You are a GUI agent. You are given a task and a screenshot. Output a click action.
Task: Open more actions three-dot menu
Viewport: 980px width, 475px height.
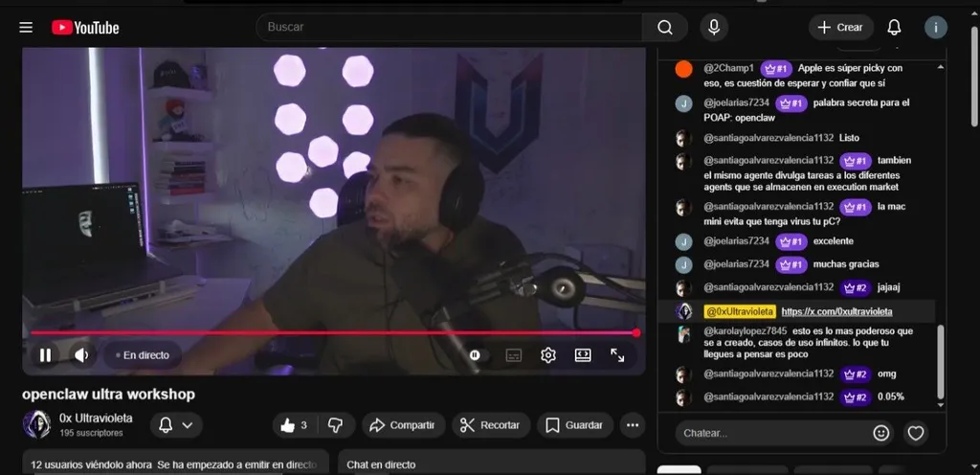(x=633, y=425)
